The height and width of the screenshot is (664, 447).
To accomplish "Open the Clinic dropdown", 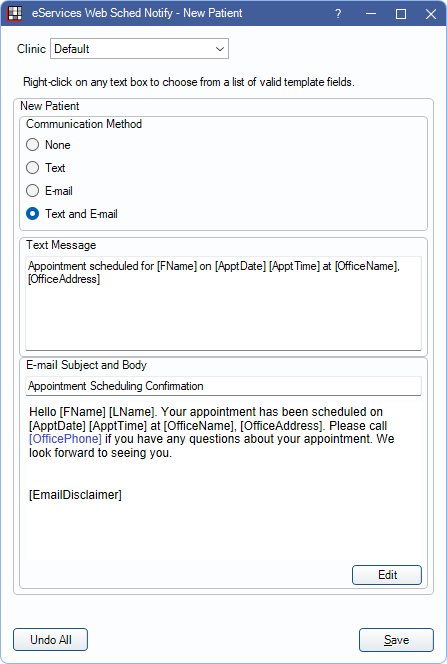I will point(139,49).
